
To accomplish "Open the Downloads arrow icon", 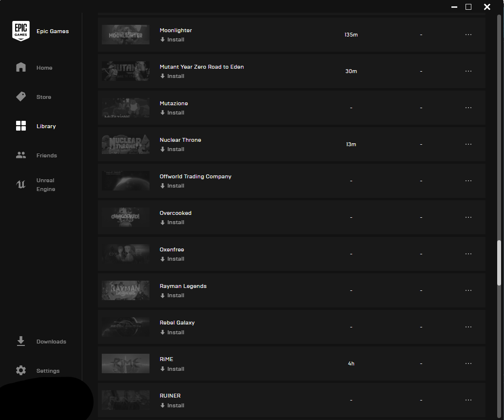I will (x=21, y=341).
